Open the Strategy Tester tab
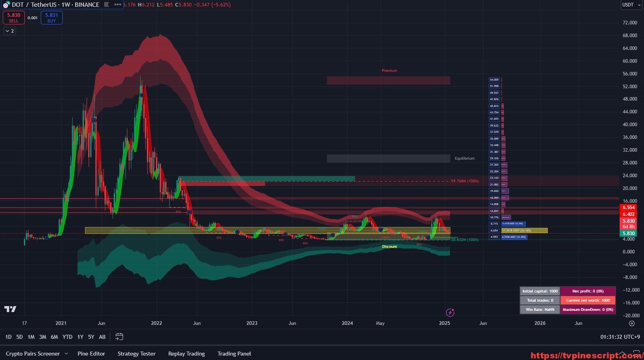Image resolution: width=644 pixels, height=360 pixels. [136, 354]
